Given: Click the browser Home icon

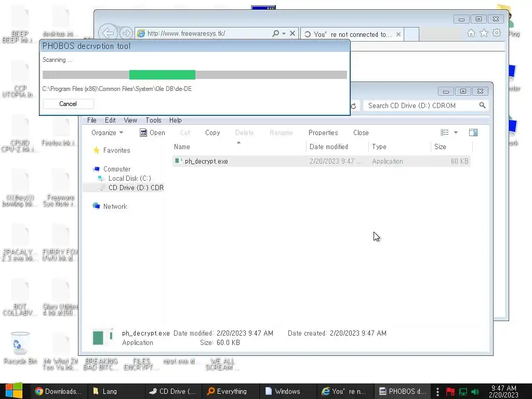Looking at the screenshot, I should 471,33.
